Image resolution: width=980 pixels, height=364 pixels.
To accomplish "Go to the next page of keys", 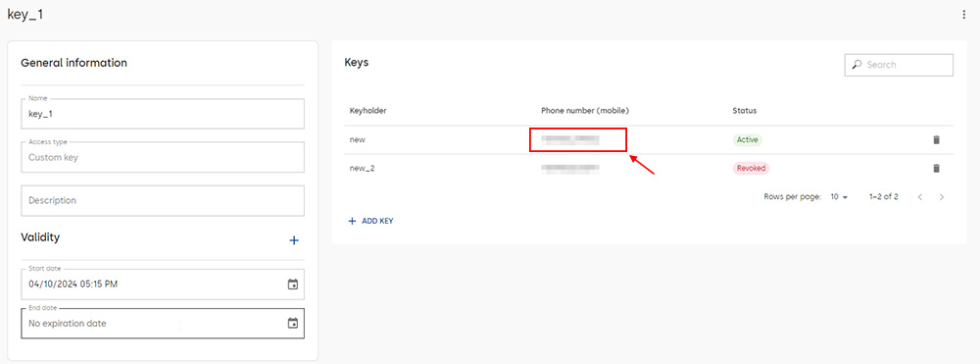I will pyautogui.click(x=941, y=197).
